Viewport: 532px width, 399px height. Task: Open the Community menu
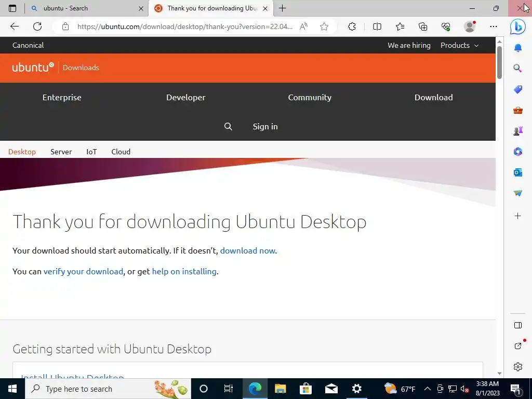(310, 97)
